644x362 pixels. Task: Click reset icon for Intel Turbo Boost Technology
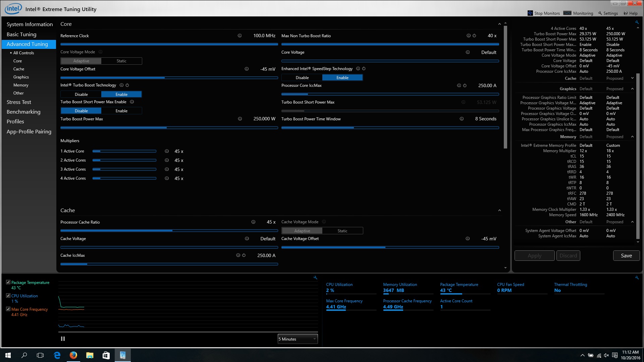coord(127,85)
